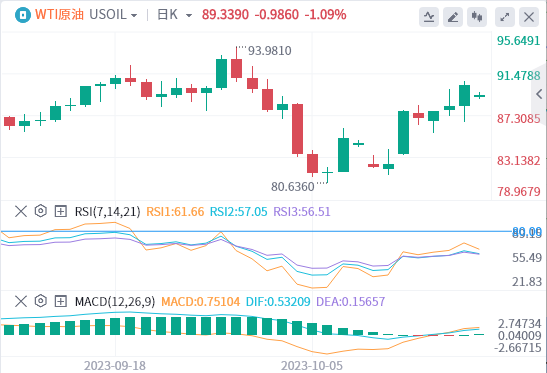Collapse side panel with left chevron
Viewport: 547px width, 373px height.
point(539,94)
